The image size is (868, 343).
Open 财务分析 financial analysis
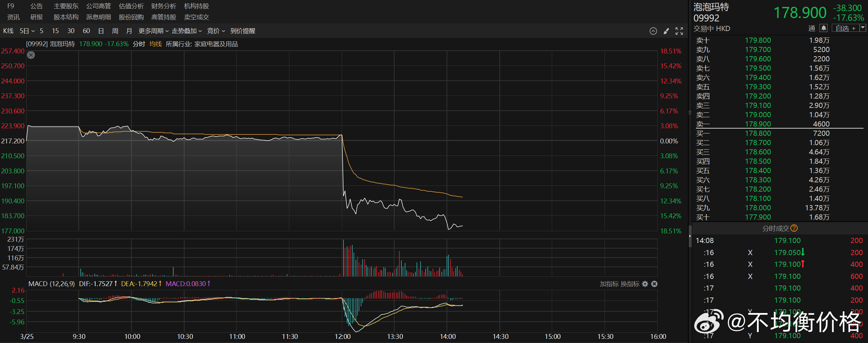point(164,6)
